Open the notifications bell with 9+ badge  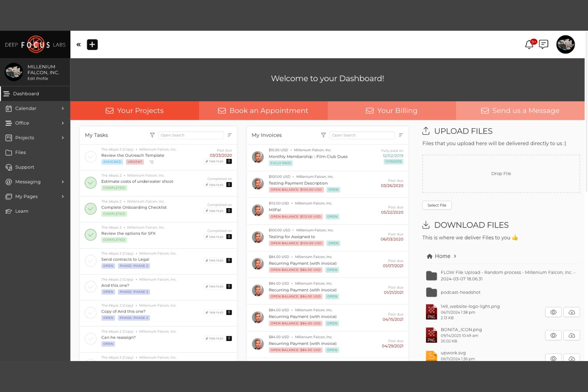click(529, 44)
